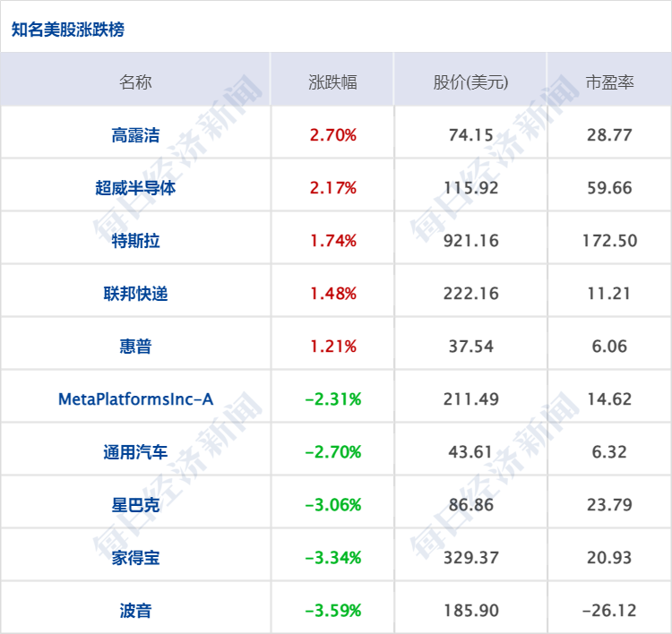The width and height of the screenshot is (672, 634).
Task: Open the 特斯拉 stock link
Action: [x=135, y=241]
